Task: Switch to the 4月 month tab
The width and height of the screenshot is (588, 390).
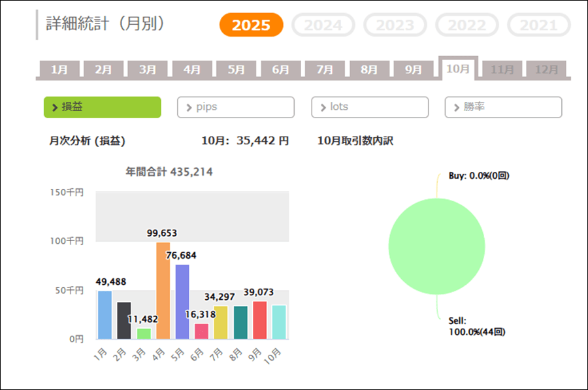Action: (x=191, y=69)
